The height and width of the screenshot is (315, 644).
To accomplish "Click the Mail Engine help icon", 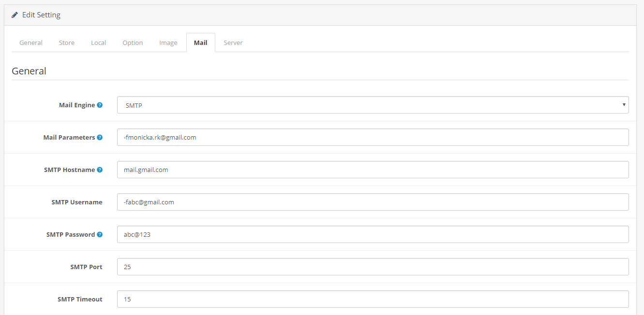I will coord(100,105).
